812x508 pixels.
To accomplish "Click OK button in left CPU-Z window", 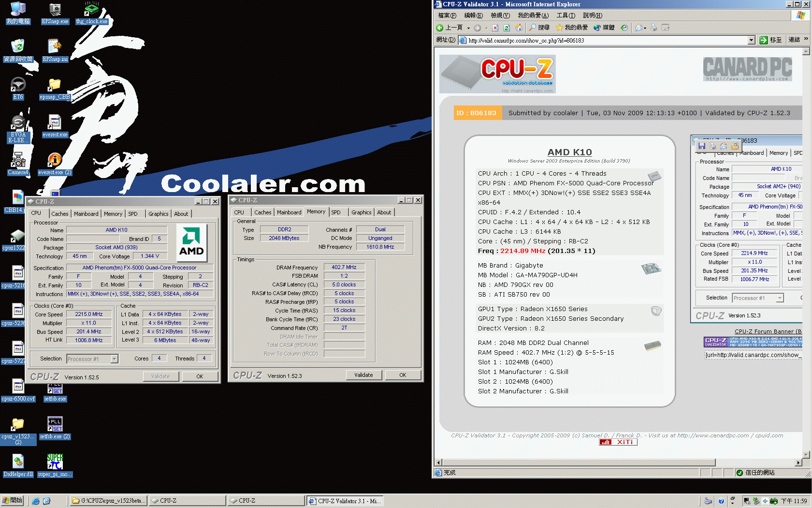I will 200,376.
